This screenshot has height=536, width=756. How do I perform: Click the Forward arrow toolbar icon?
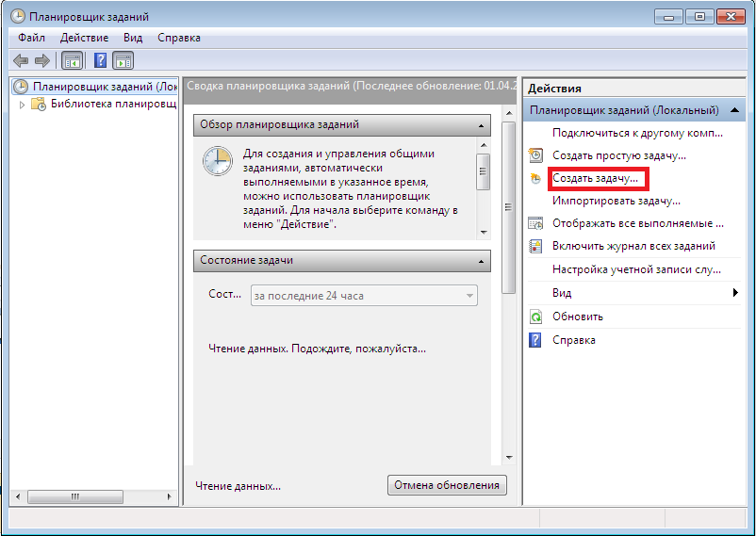point(41,60)
